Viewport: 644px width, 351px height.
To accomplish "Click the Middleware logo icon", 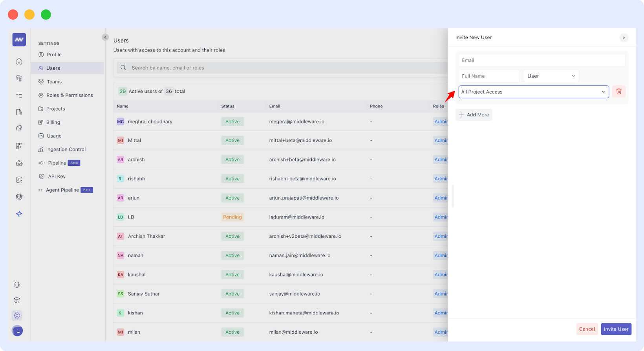I will tap(19, 40).
